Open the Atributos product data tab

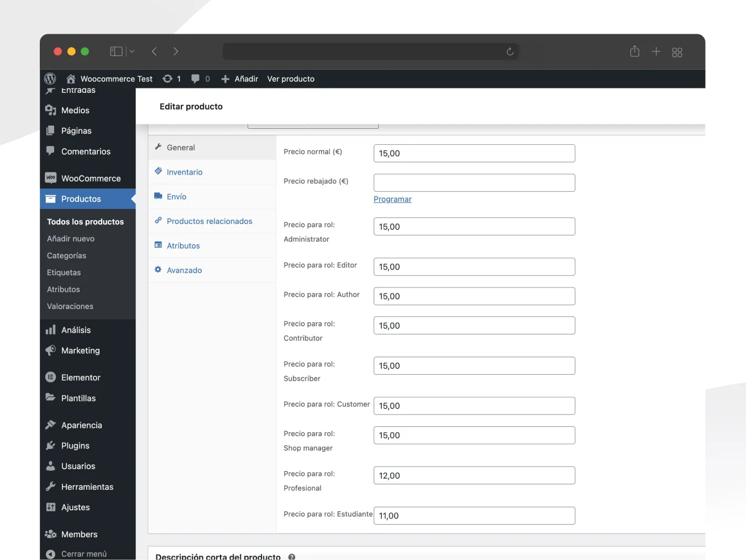tap(183, 245)
